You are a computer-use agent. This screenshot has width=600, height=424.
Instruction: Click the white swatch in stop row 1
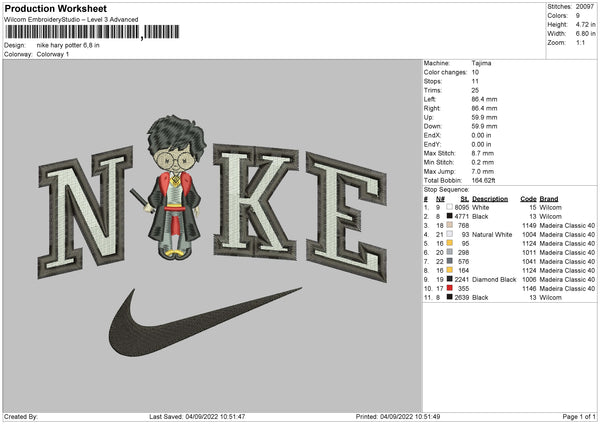click(x=450, y=207)
